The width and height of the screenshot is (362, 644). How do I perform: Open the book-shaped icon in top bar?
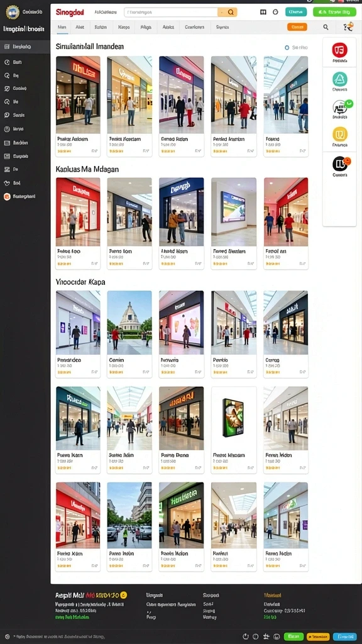click(x=263, y=13)
